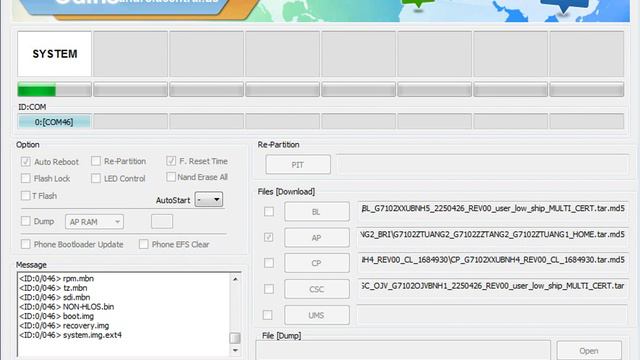640x360 pixels.
Task: Enable the Re-Partition option
Action: click(x=96, y=161)
